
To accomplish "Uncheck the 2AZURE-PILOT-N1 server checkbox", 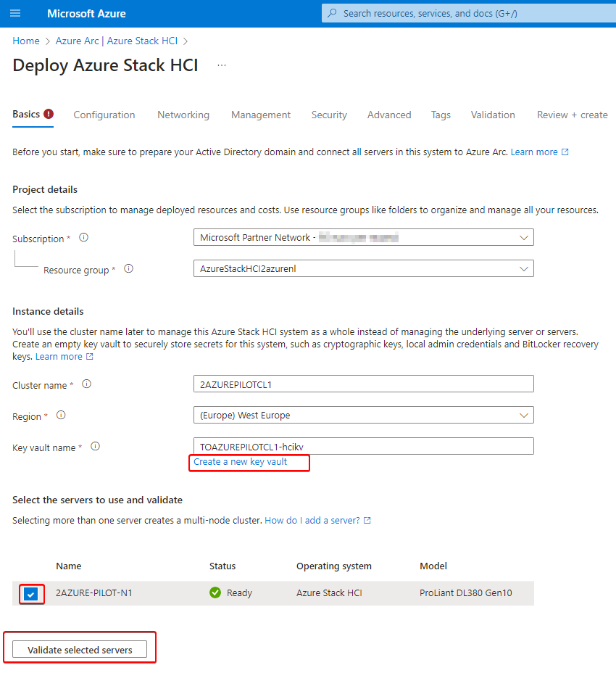I will (30, 594).
